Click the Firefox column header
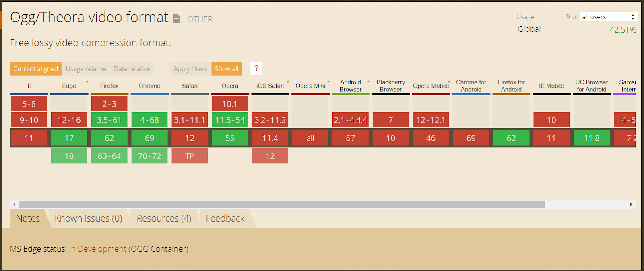The image size is (644, 271). pos(109,86)
